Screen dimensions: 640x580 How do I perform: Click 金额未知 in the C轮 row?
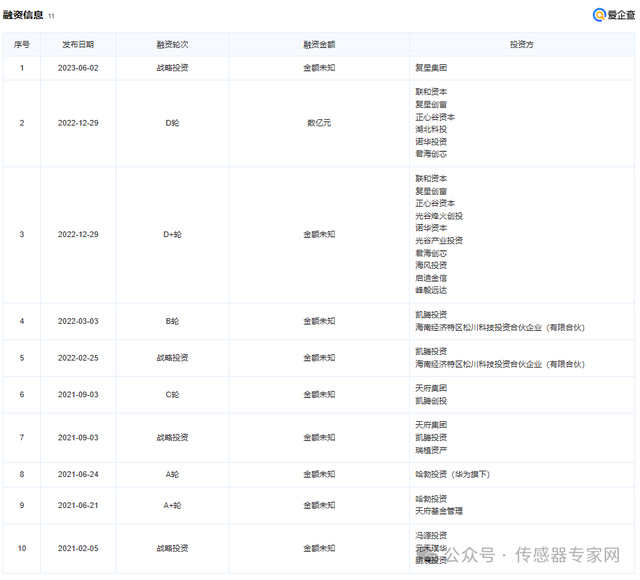point(319,395)
